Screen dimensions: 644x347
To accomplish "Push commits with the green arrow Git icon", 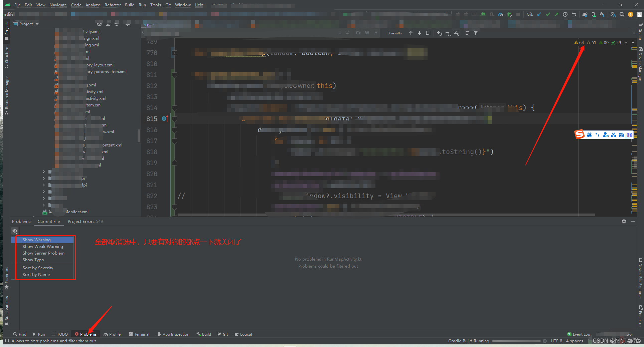I will tap(556, 14).
